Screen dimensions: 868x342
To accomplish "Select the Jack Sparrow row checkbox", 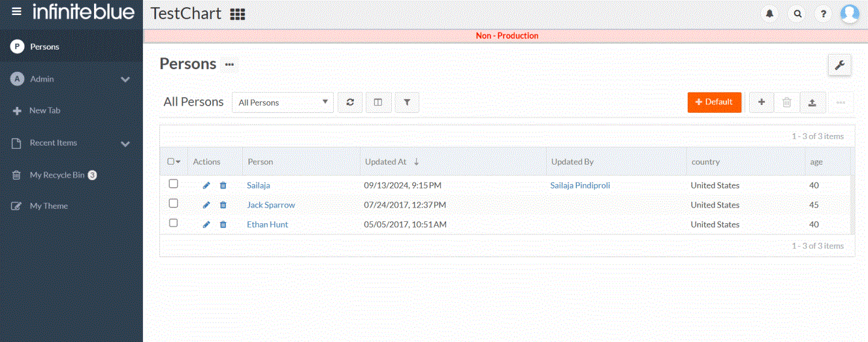I will point(173,204).
